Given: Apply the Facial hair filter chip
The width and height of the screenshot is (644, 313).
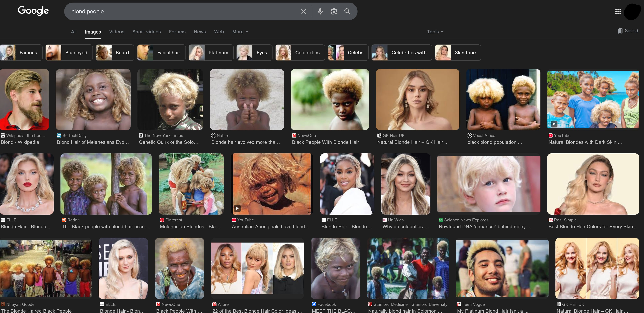Looking at the screenshot, I should tap(161, 53).
